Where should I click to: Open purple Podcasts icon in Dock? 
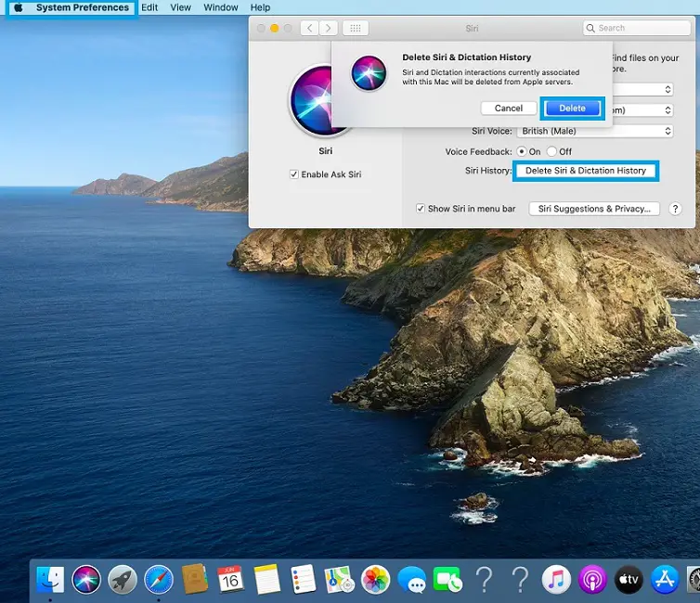592,580
